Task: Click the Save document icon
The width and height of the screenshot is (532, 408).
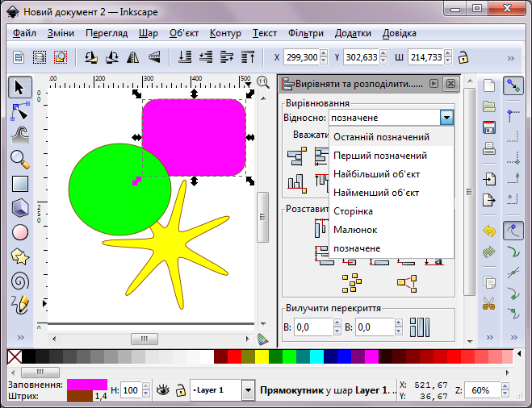Action: tap(488, 127)
